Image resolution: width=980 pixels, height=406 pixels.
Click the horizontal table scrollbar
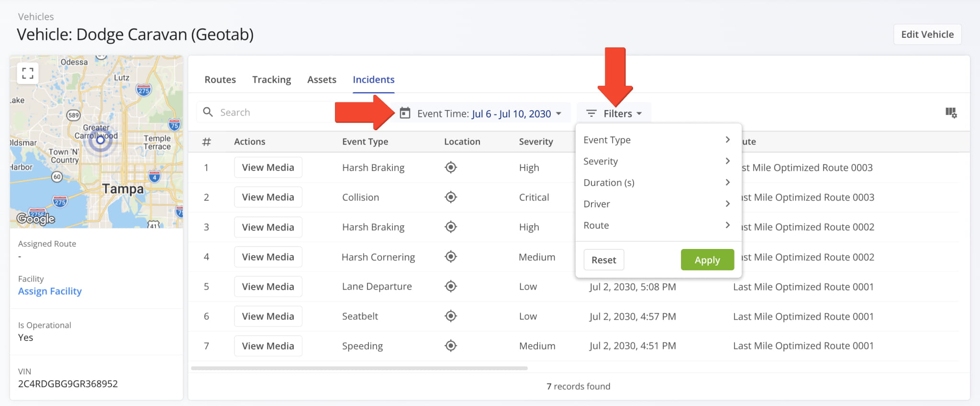(x=359, y=368)
